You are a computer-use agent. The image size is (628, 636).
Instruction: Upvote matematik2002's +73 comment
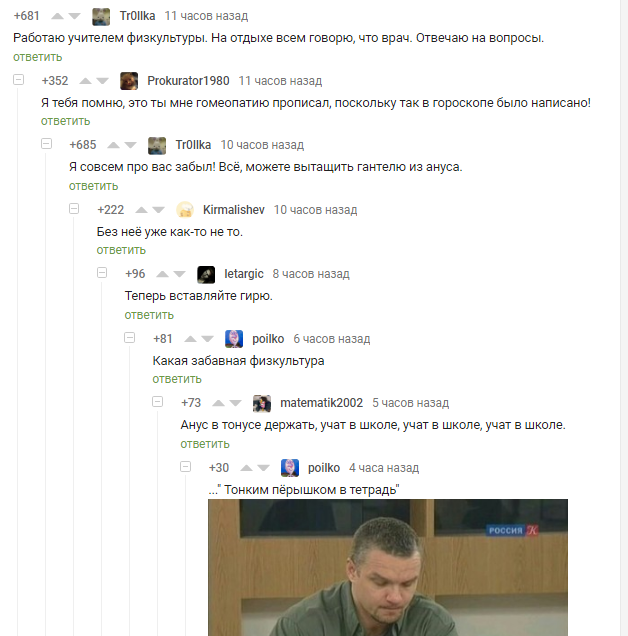click(218, 403)
